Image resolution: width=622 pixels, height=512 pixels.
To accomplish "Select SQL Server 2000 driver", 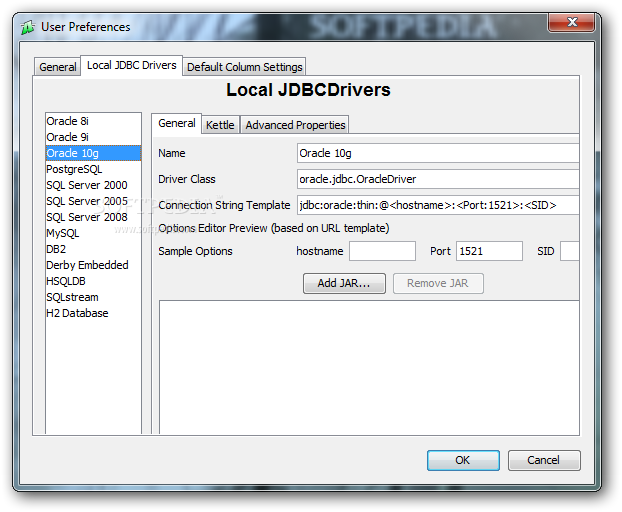I will click(x=93, y=185).
